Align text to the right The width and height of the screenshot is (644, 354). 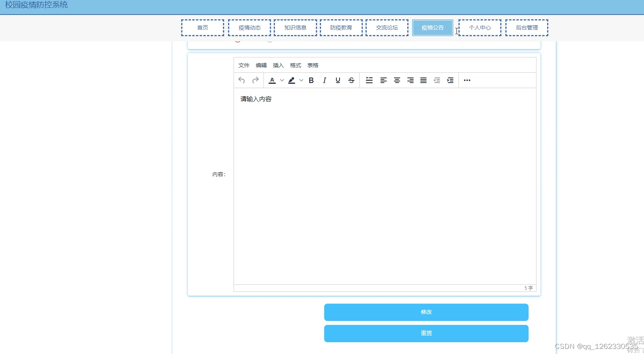click(x=410, y=80)
